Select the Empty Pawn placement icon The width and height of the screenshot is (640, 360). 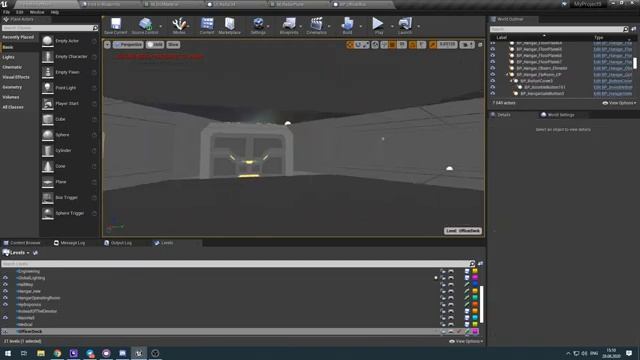pyautogui.click(x=48, y=72)
